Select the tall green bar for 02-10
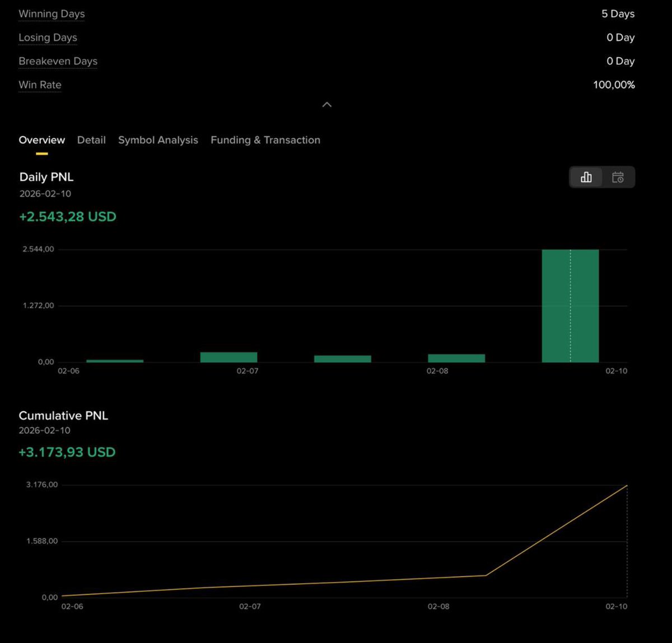 (570, 305)
